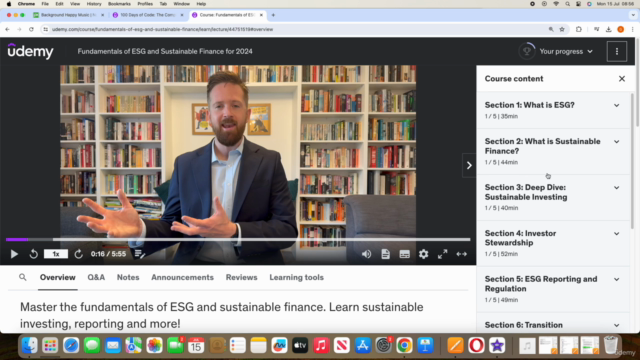Open Finder from the dock
This screenshot has width=640, height=360.
pos(29,346)
